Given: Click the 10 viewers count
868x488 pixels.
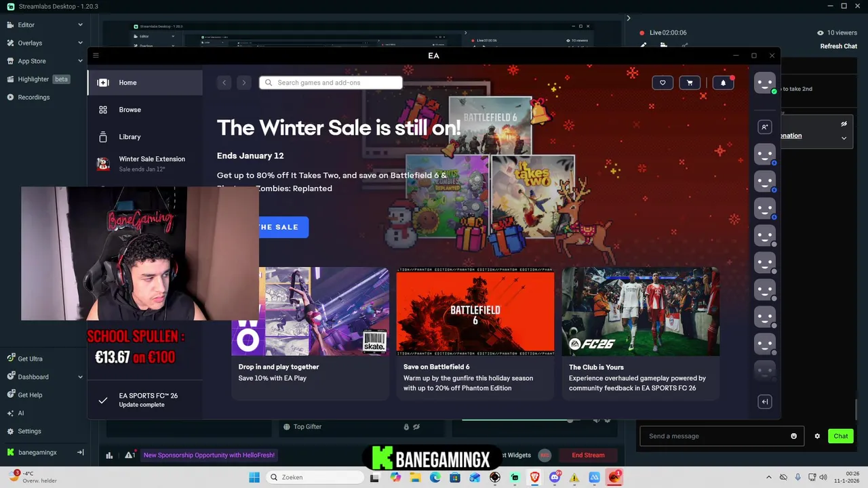Looking at the screenshot, I should (x=837, y=33).
